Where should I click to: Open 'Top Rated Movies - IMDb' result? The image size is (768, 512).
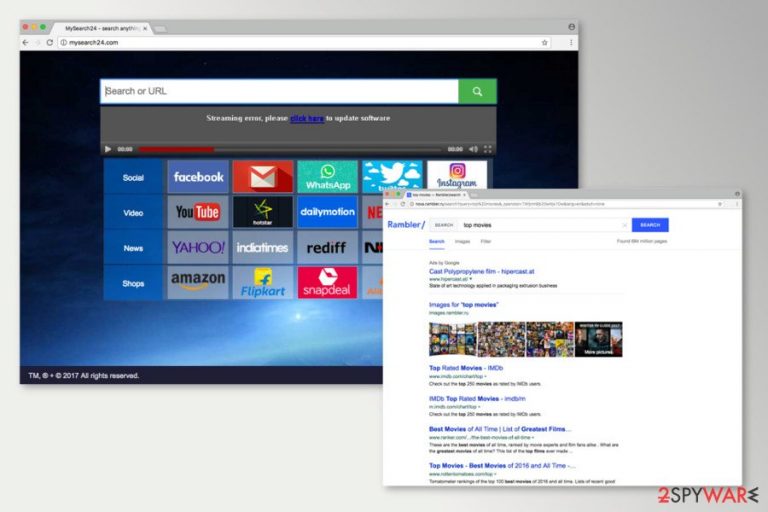pyautogui.click(x=466, y=368)
